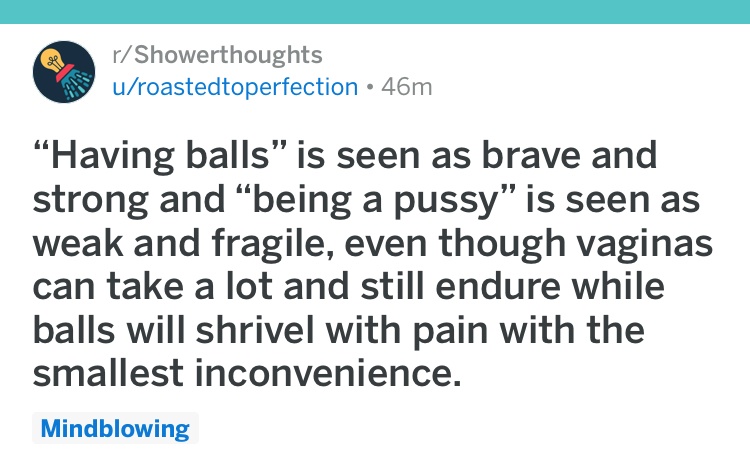Click the 46m post timestamp
Image resolution: width=750 pixels, height=475 pixels.
tap(407, 87)
